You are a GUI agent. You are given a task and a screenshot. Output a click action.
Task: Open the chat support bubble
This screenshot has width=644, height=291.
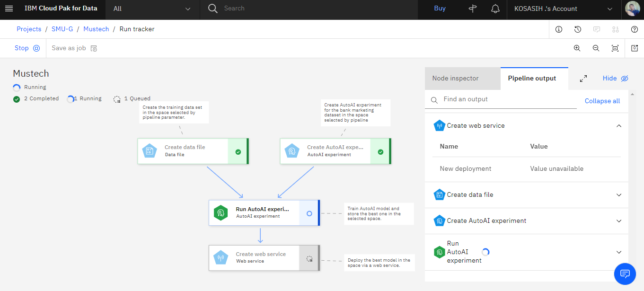(x=625, y=273)
